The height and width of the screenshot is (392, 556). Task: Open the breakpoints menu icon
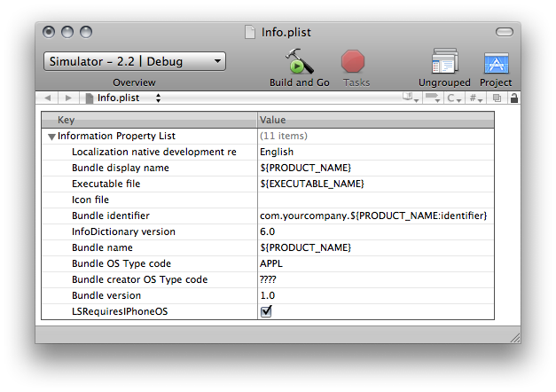tap(433, 98)
